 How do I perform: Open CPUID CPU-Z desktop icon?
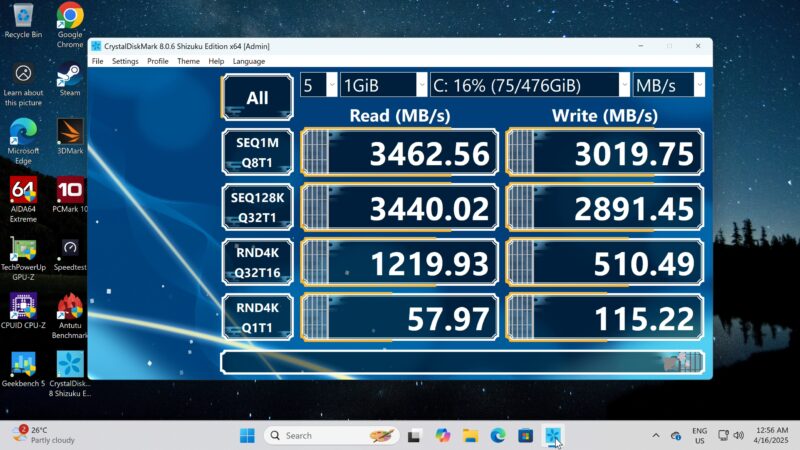coord(23,310)
